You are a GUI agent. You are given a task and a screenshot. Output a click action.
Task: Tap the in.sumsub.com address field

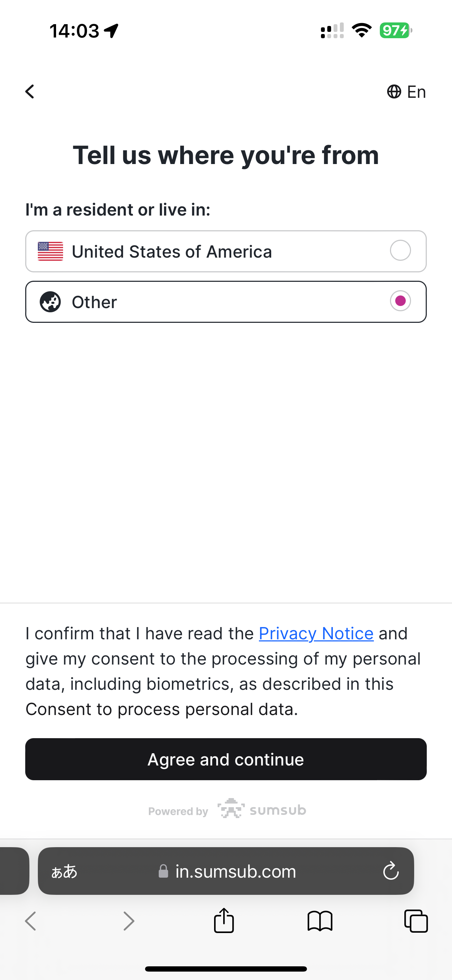(226, 871)
